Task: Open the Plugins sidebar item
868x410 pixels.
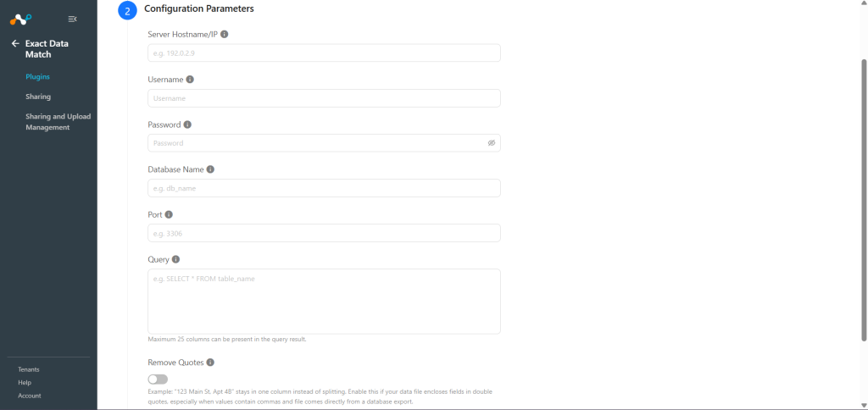Action: pyautogui.click(x=37, y=76)
